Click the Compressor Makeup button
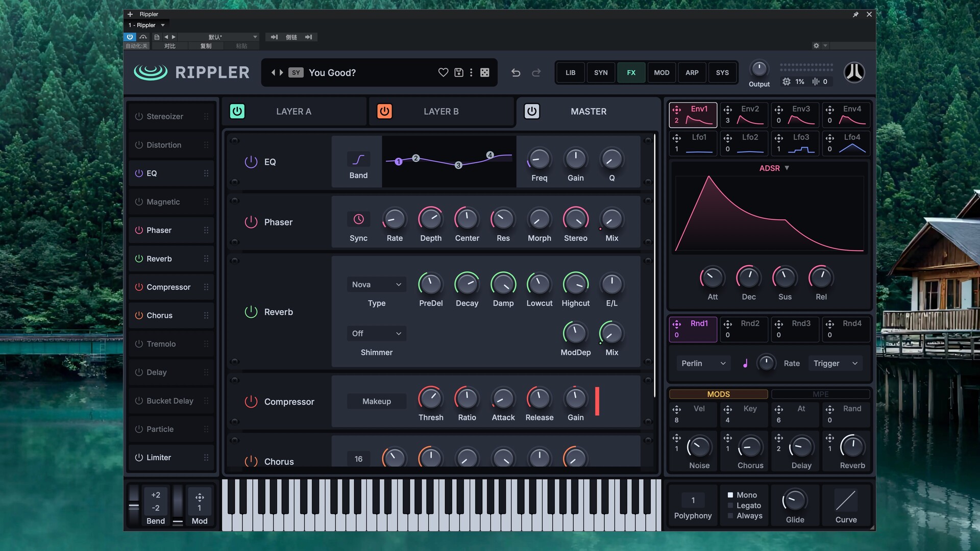The width and height of the screenshot is (980, 551). (x=376, y=402)
